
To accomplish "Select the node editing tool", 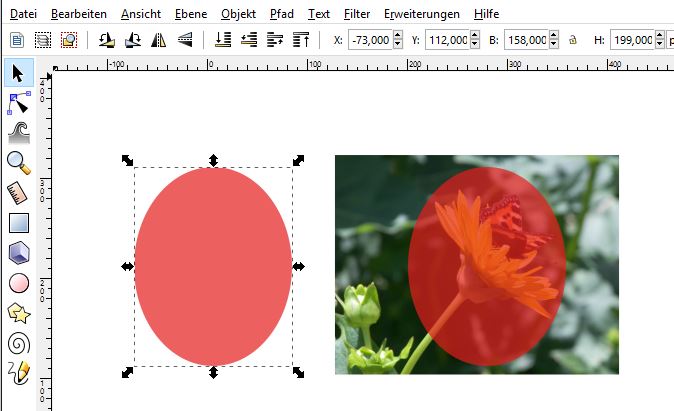I will tap(19, 103).
